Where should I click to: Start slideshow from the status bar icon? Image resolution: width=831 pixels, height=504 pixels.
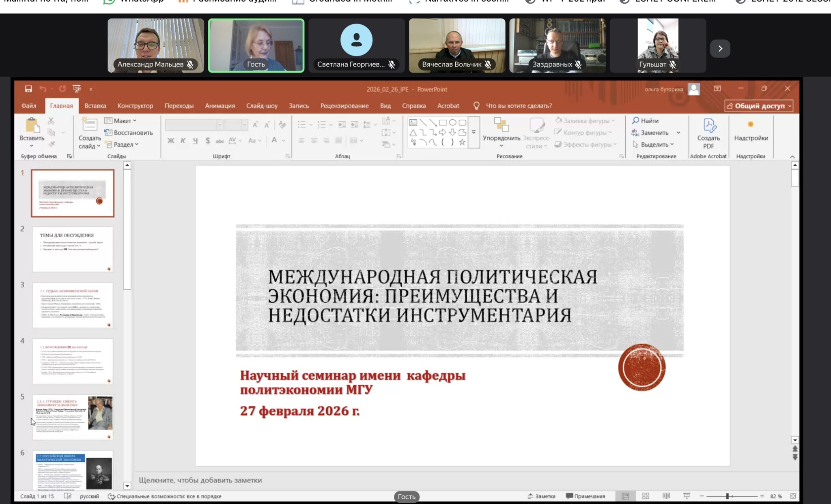687,496
